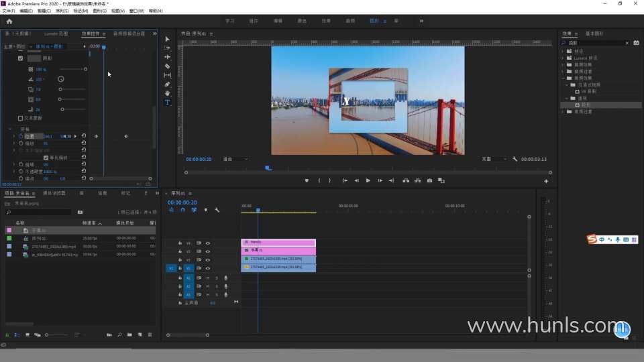This screenshot has height=362, width=644.
Task: Select the Razor tool
Action: coord(168,66)
